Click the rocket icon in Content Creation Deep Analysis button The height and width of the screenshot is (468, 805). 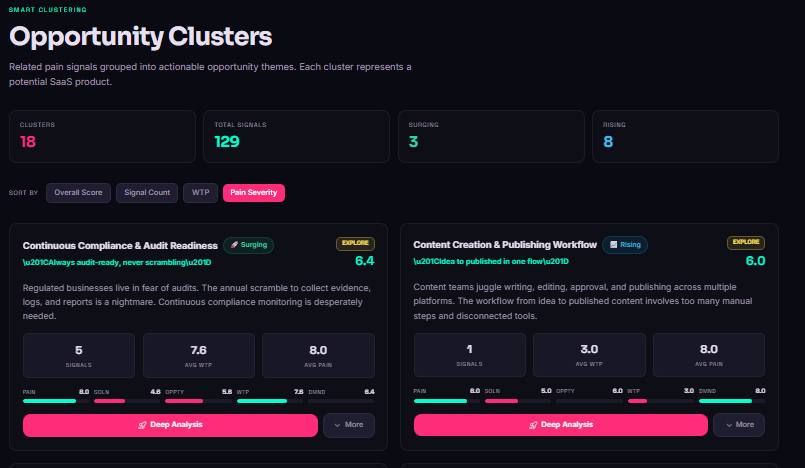(533, 425)
